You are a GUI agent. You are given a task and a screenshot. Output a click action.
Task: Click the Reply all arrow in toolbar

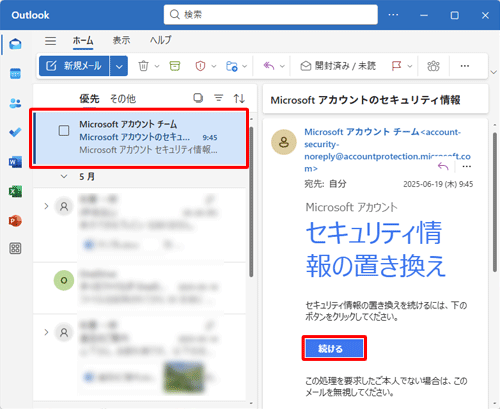[x=269, y=66]
